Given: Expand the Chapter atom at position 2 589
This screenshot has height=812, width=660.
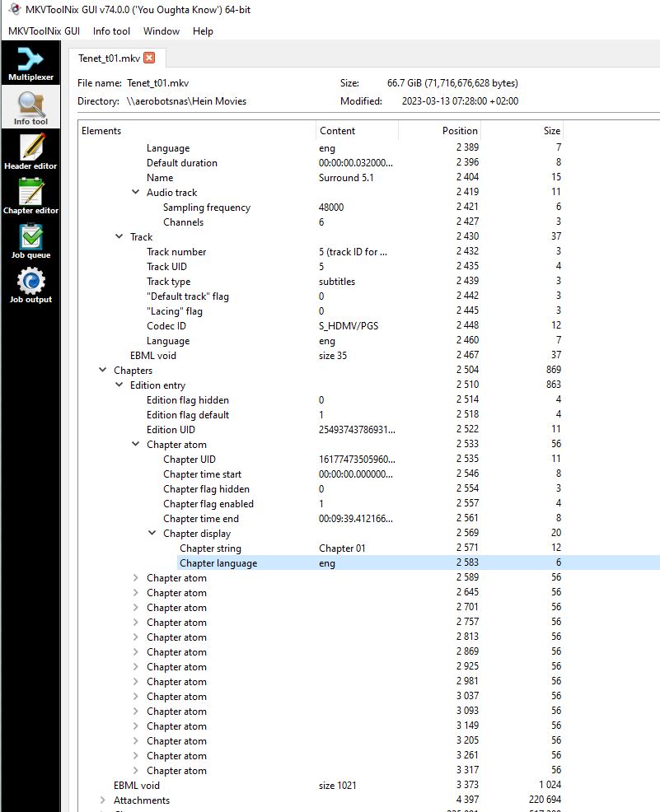Looking at the screenshot, I should pyautogui.click(x=135, y=577).
